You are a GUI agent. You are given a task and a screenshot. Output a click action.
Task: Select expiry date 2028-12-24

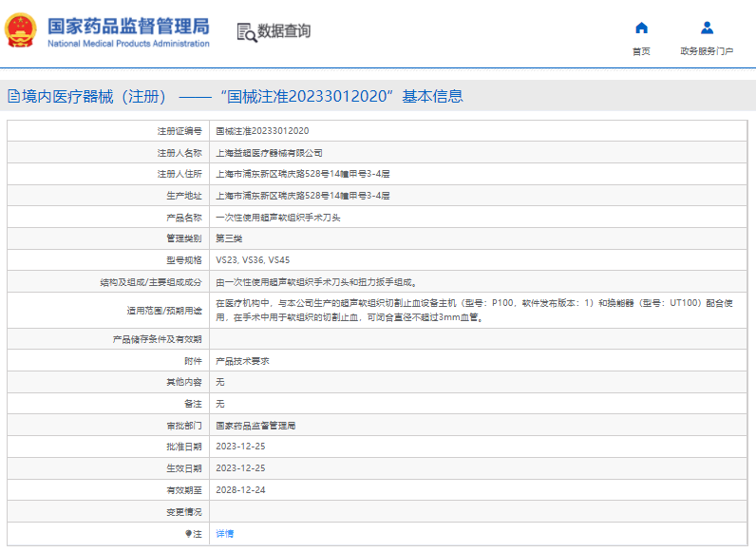(x=240, y=489)
